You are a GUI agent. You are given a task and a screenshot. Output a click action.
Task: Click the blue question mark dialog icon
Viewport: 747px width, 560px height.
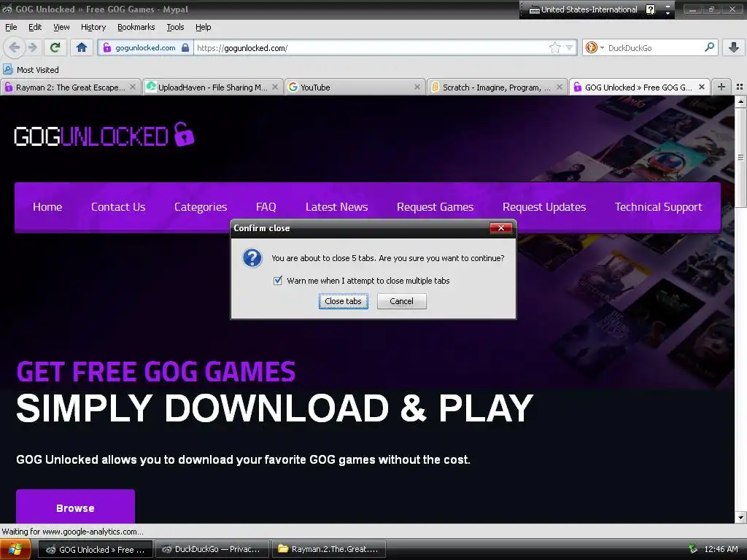pos(252,258)
